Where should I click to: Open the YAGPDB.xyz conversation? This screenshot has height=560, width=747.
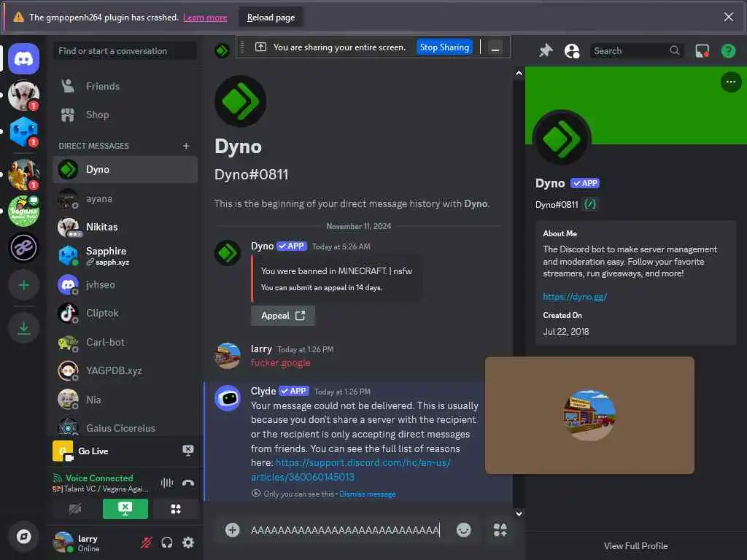125,370
